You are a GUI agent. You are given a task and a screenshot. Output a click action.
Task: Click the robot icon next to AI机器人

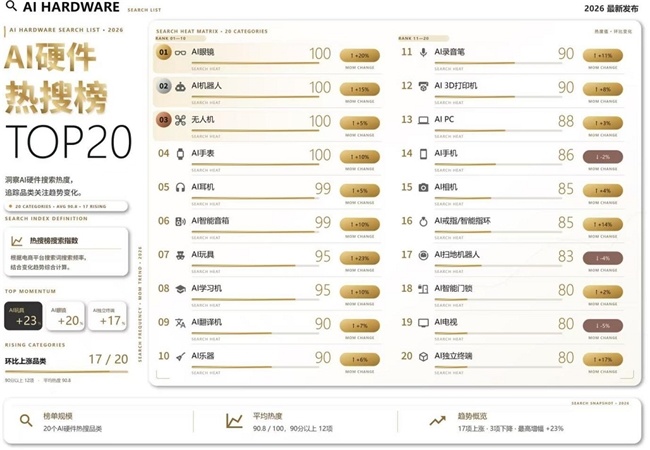pyautogui.click(x=180, y=87)
